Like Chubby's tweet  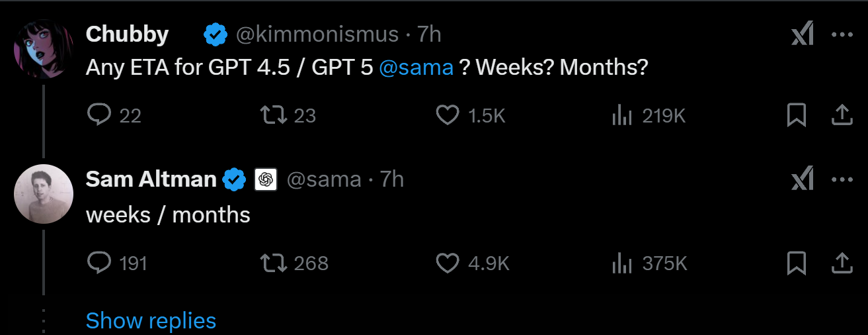pyautogui.click(x=448, y=116)
